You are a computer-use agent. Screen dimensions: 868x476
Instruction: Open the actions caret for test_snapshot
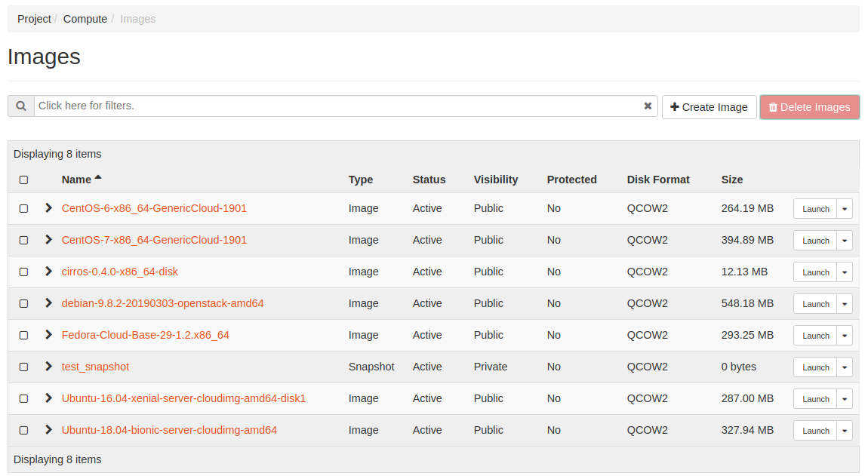(845, 367)
